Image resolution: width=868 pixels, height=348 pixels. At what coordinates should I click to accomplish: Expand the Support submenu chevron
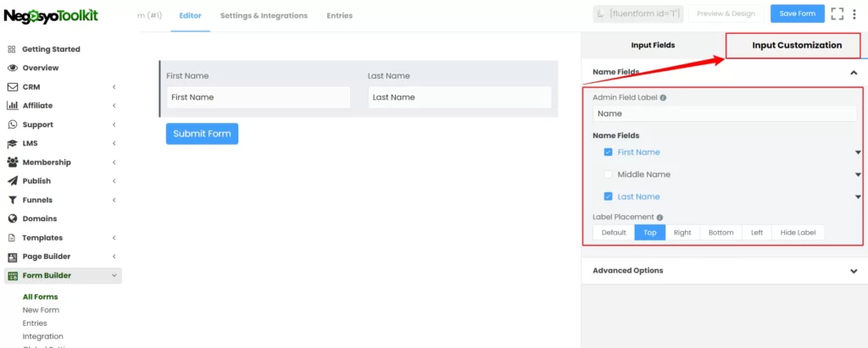pos(114,124)
